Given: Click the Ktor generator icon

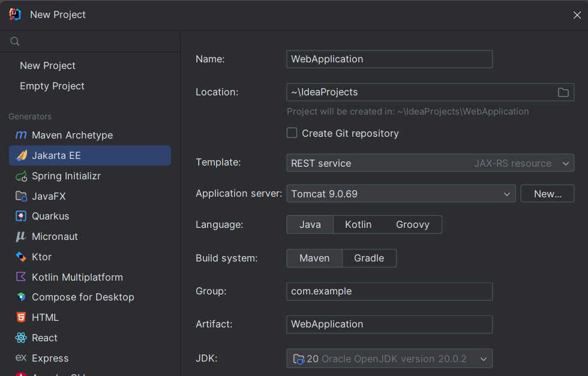Looking at the screenshot, I should pos(21,257).
